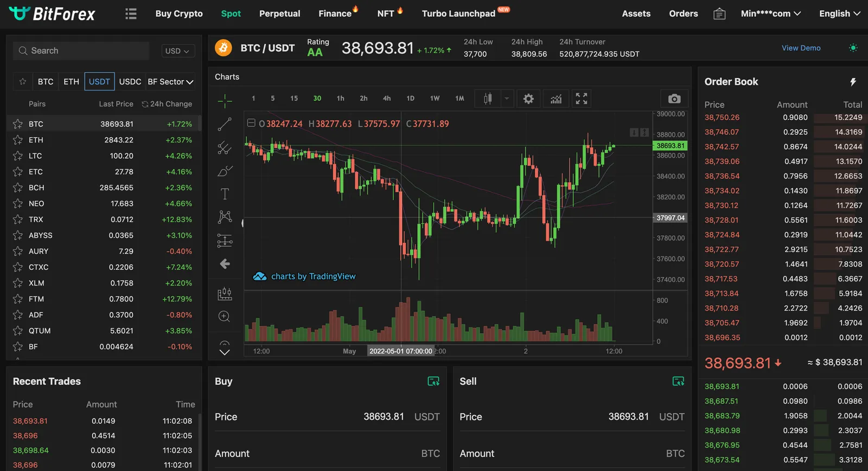Screen dimensions: 868x471
Task: Favorite the XLM pair star
Action: [18, 283]
